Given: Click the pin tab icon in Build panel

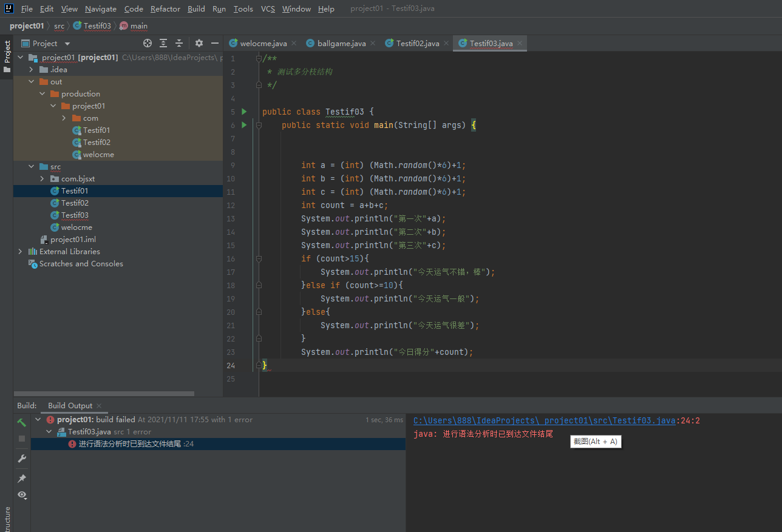Looking at the screenshot, I should pos(22,479).
